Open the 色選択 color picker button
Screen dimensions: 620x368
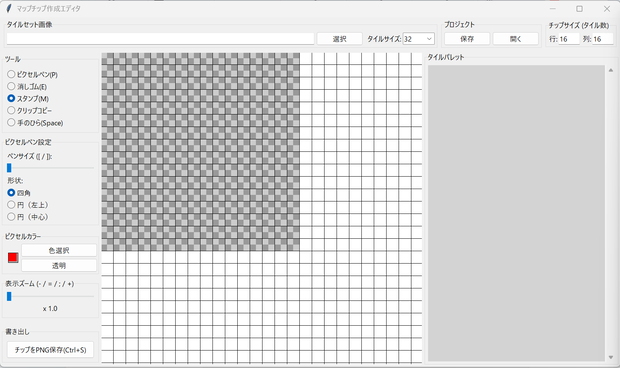[59, 251]
